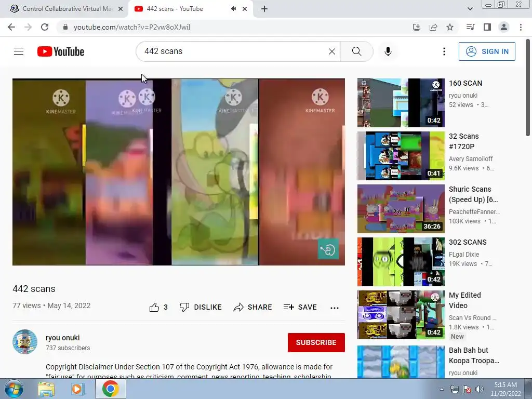Click the 302 SCANS video title
532x399 pixels.
468,242
